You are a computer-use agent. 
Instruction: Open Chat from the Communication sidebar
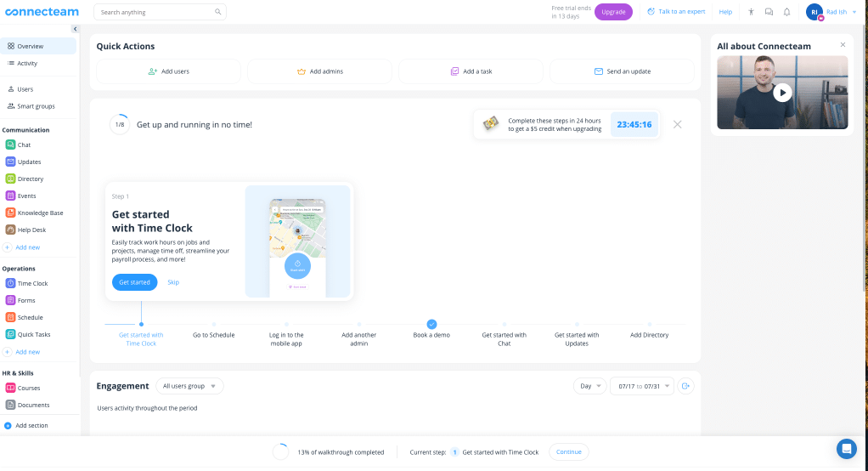coord(19,145)
